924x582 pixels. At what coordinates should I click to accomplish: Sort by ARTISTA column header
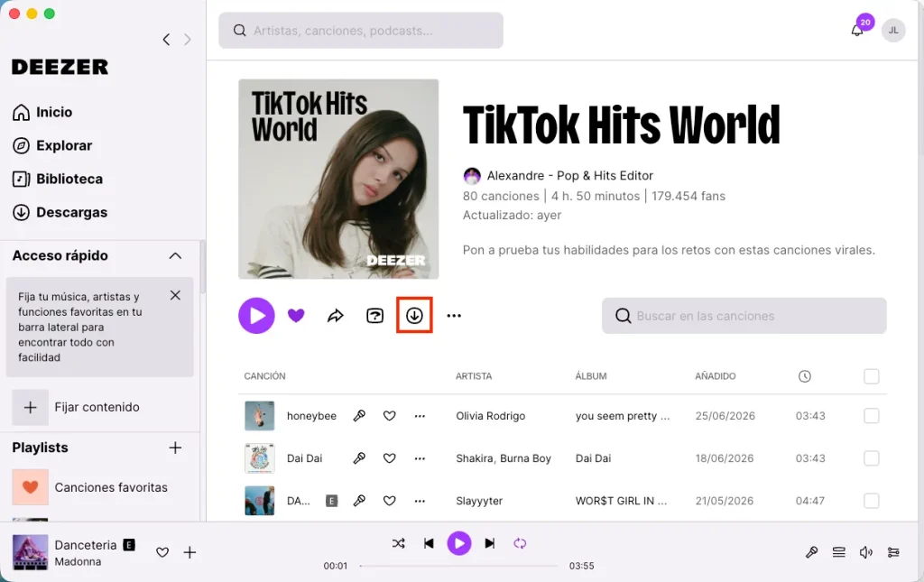[474, 376]
